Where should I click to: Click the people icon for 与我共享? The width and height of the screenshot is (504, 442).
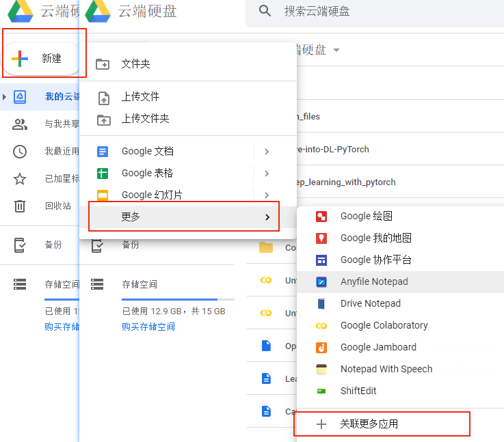tap(20, 124)
